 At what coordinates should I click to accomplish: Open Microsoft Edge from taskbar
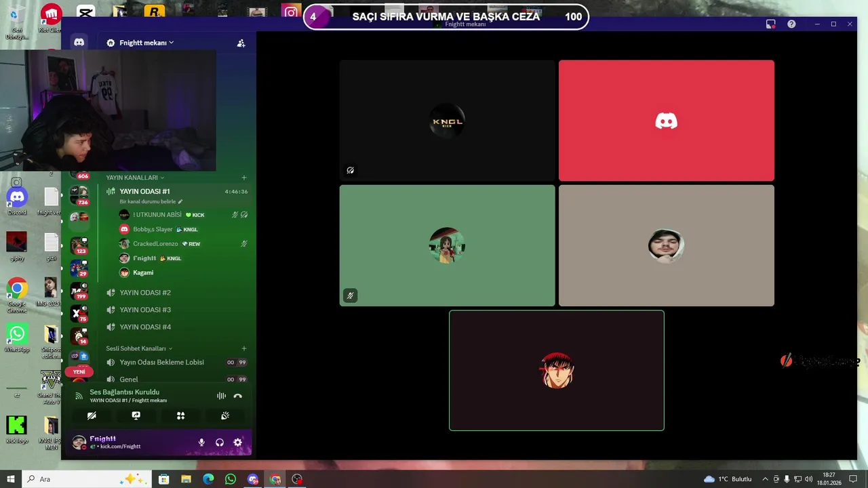click(x=208, y=479)
